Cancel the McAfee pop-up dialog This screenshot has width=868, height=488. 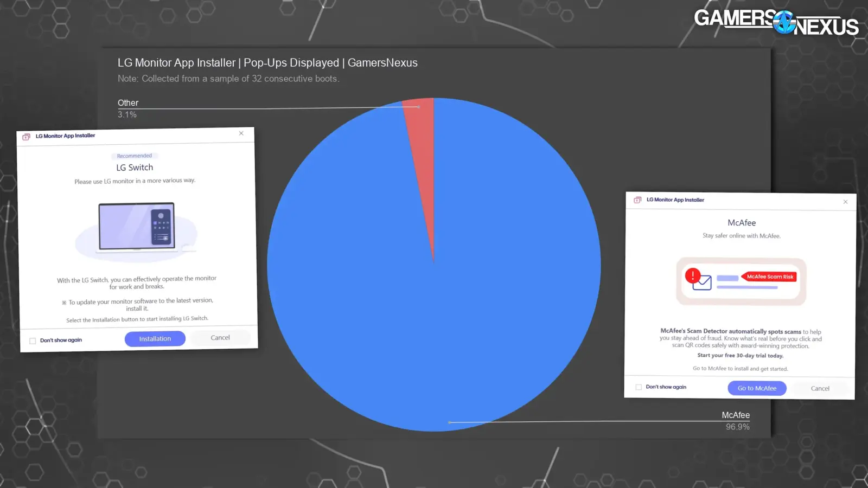[x=820, y=388]
